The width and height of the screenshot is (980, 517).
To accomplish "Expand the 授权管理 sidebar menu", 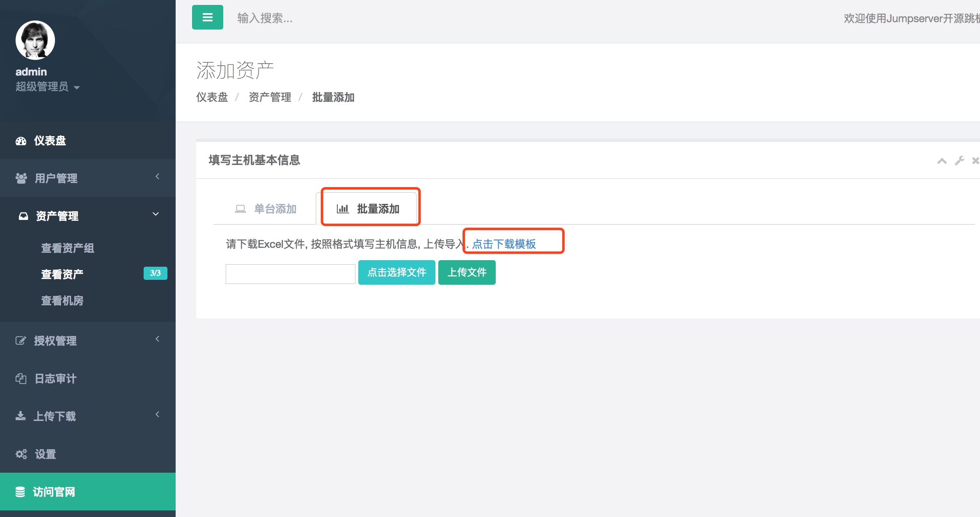I will 55,341.
